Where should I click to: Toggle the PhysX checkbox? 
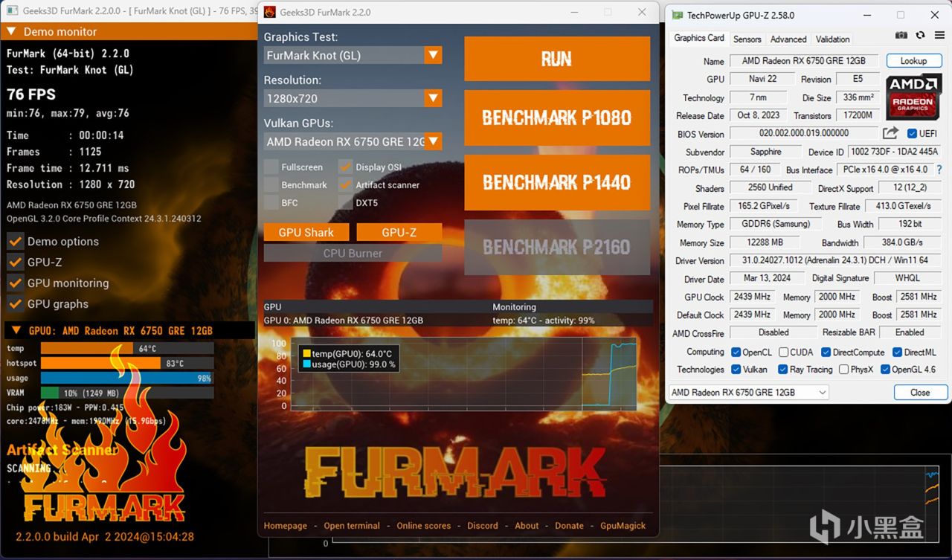(x=843, y=370)
